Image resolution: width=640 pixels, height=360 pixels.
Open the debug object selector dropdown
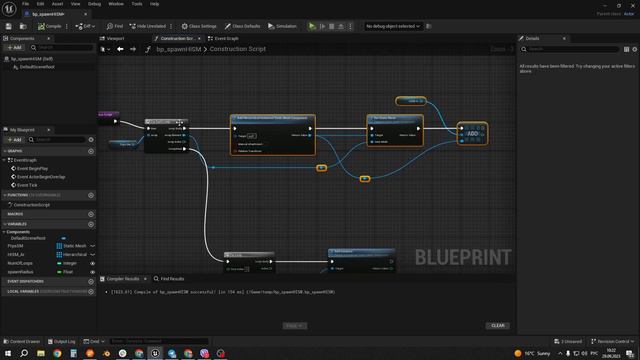click(392, 26)
